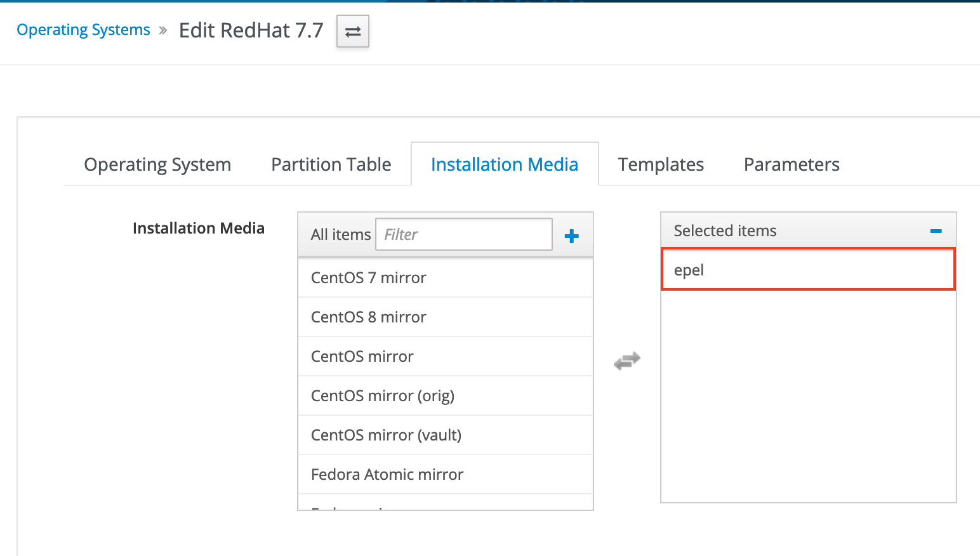Open the Parameters tab
This screenshot has width=980, height=556.
(791, 164)
